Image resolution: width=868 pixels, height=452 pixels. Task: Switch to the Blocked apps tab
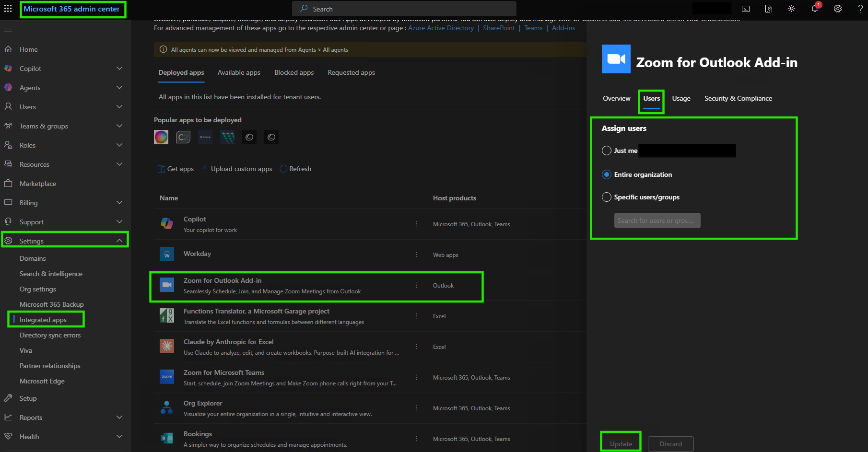pos(294,72)
